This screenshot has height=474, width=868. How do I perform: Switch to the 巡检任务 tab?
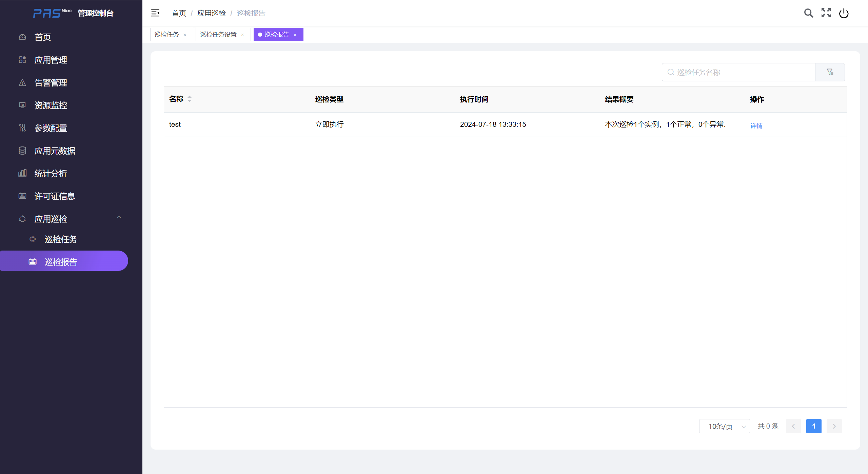[x=166, y=35]
